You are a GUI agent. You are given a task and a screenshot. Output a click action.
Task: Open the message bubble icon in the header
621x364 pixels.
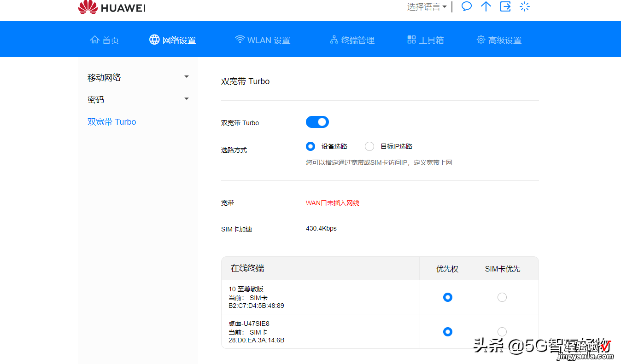coord(467,6)
